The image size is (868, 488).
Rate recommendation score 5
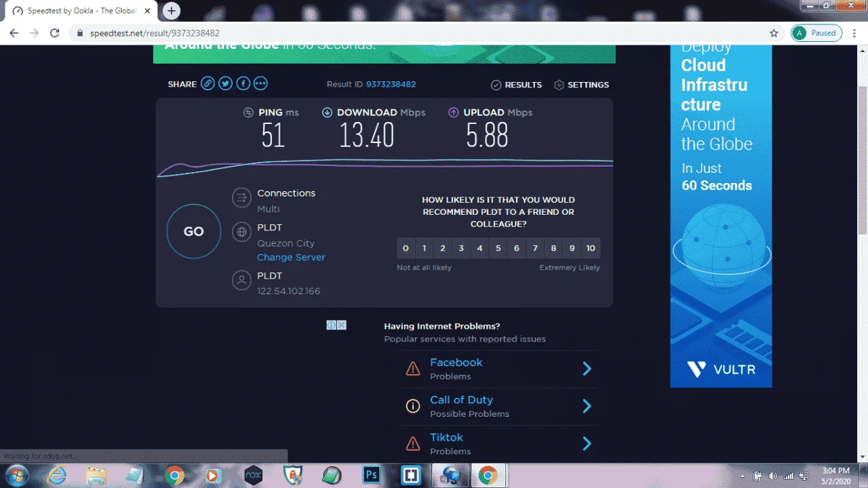(498, 248)
